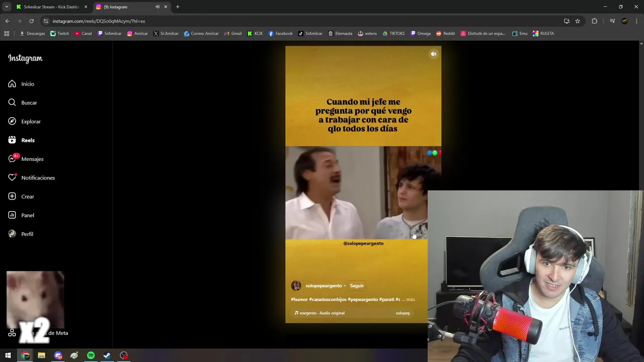Open the Omega bookmark
Screen dimensions: 644x362
coord(421,34)
